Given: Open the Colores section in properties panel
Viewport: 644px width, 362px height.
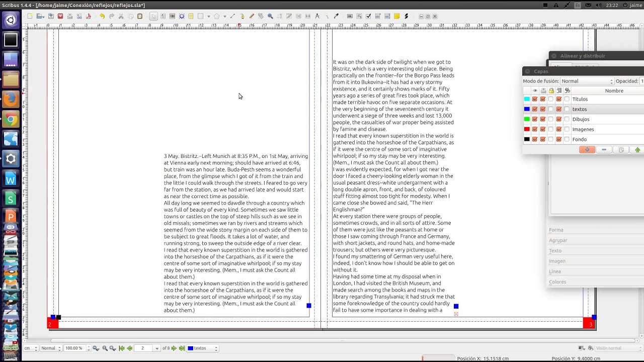Looking at the screenshot, I should coord(557,282).
